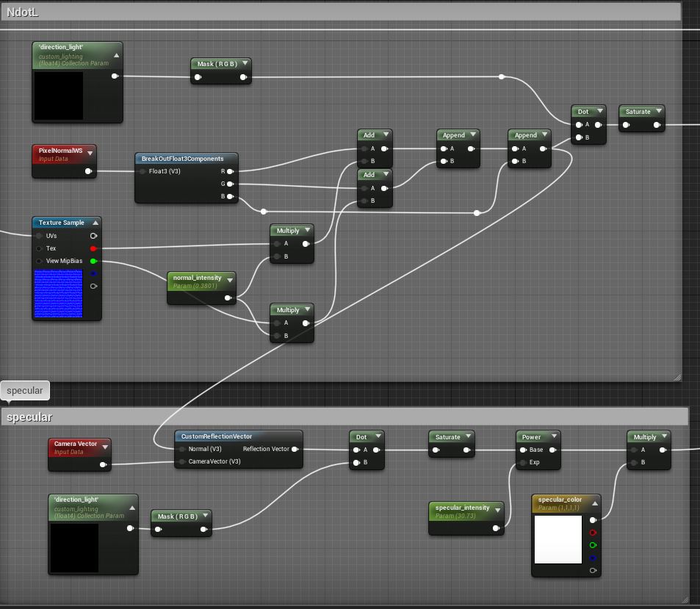Click the normal_intensity parameter output pin
Screen dimensions: 700x609
click(228, 298)
